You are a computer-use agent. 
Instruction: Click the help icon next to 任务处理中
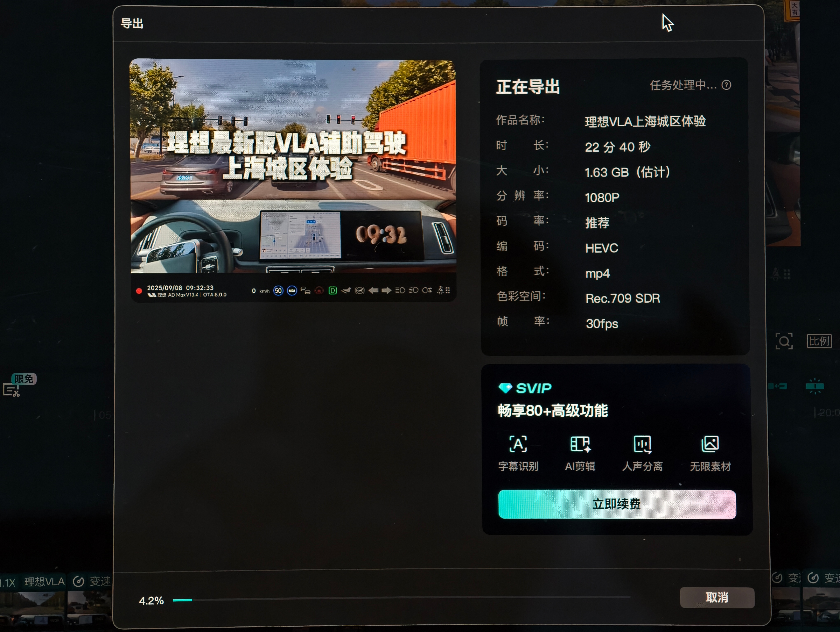point(726,85)
